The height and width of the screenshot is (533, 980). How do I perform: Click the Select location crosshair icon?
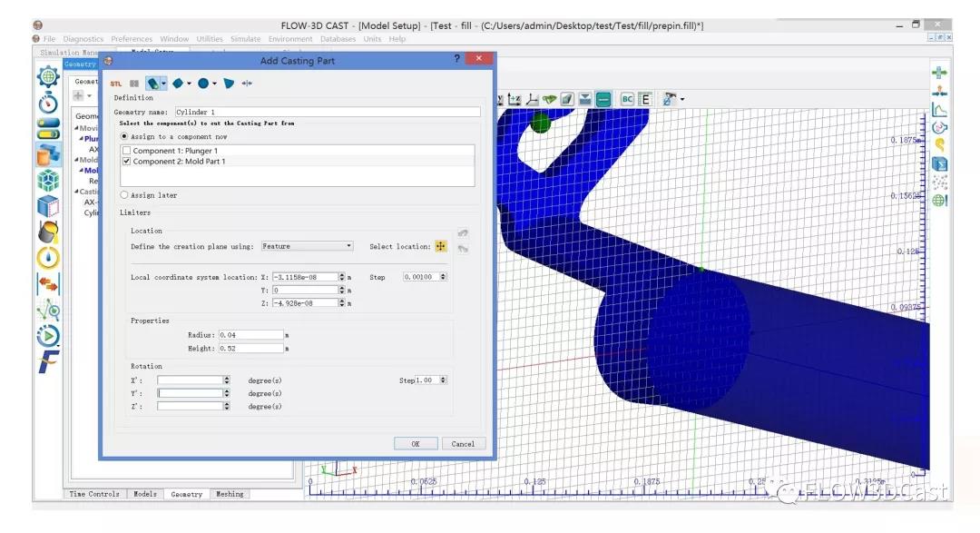tap(441, 246)
